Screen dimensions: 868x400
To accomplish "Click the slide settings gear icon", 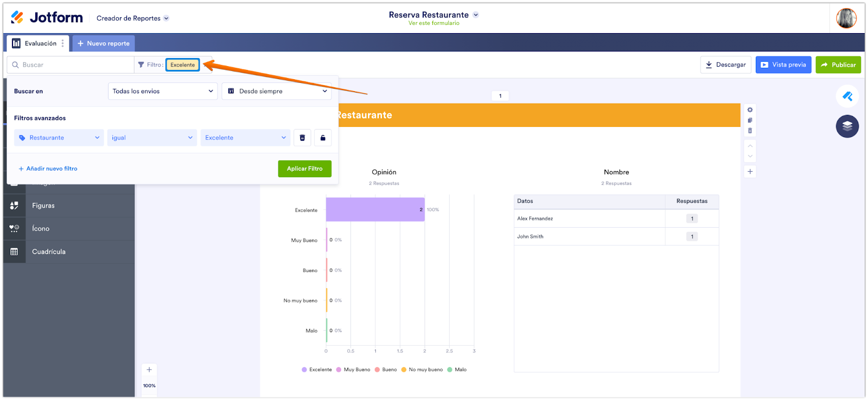I will click(750, 110).
